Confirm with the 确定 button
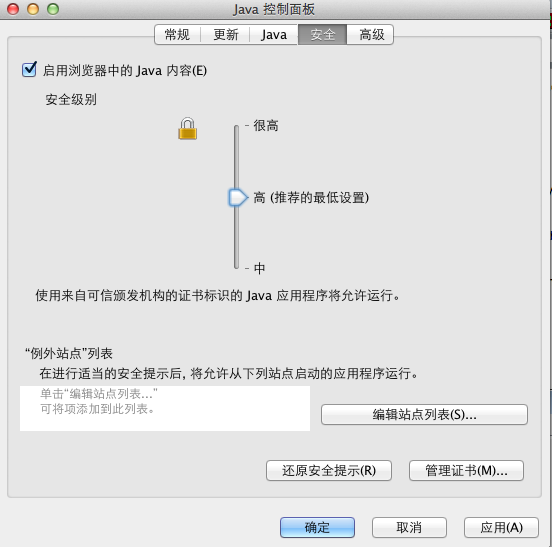The image size is (552, 547). (x=317, y=527)
